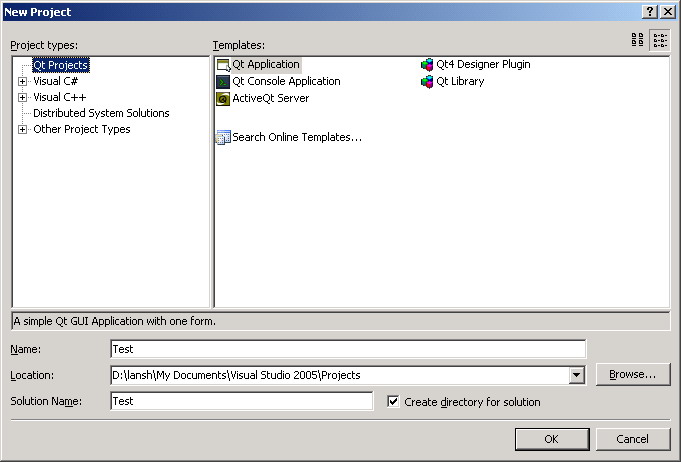The width and height of the screenshot is (681, 462).
Task: Click the Qt4 Designer Plugin icon
Action: pos(427,65)
